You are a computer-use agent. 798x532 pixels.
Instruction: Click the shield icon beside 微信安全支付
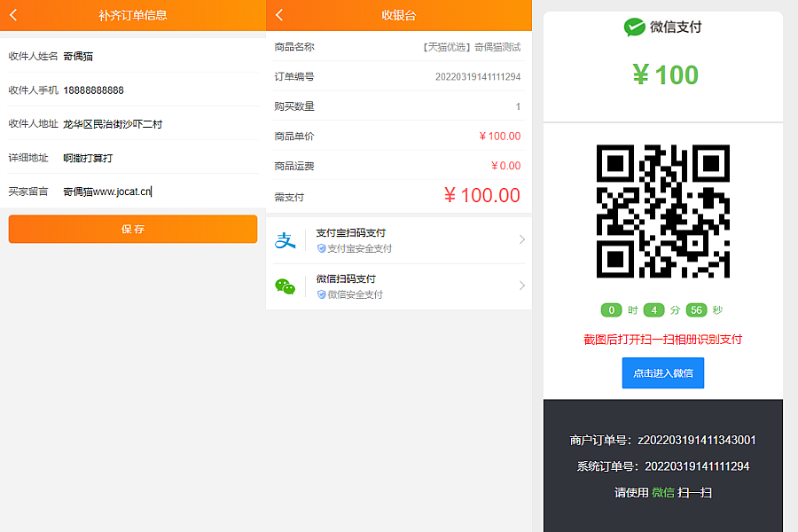321,294
